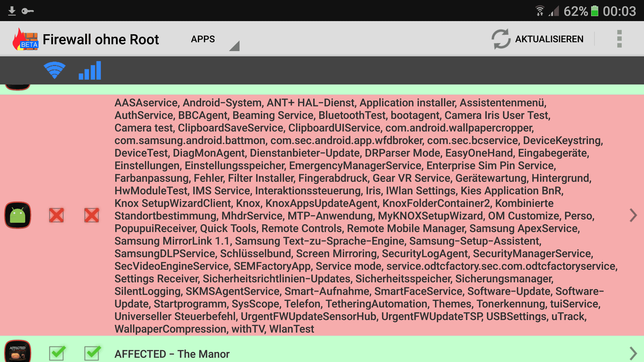Viewport: 644px width, 362px height.
Task: Toggle mobile data for AFFECTED - The Manor
Action: coord(92,353)
